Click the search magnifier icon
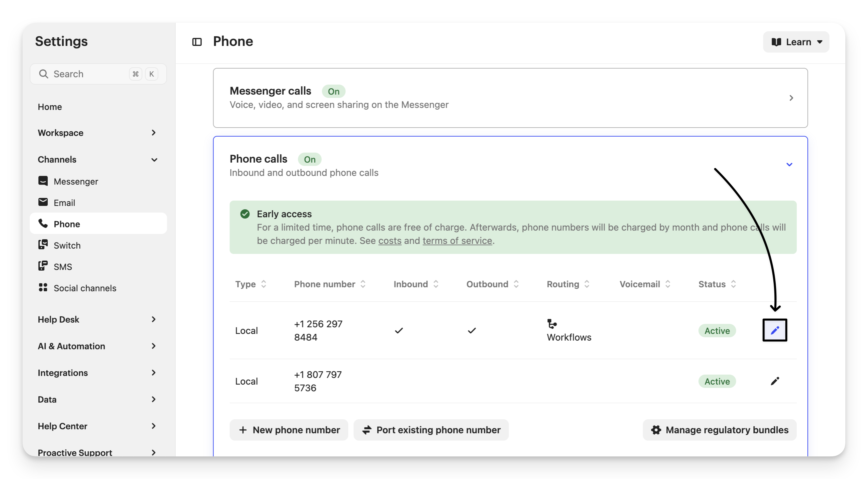Image resolution: width=868 pixels, height=479 pixels. click(43, 74)
